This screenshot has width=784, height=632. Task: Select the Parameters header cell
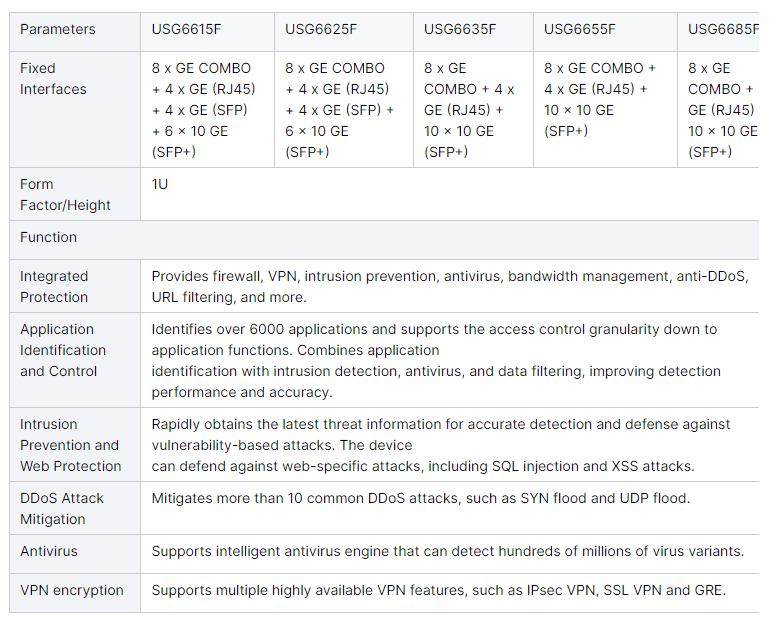75,32
